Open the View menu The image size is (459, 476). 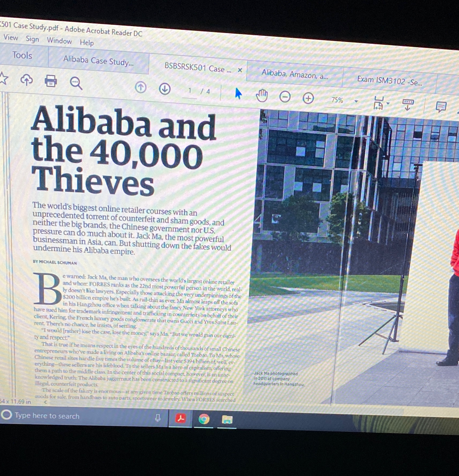pyautogui.click(x=11, y=38)
